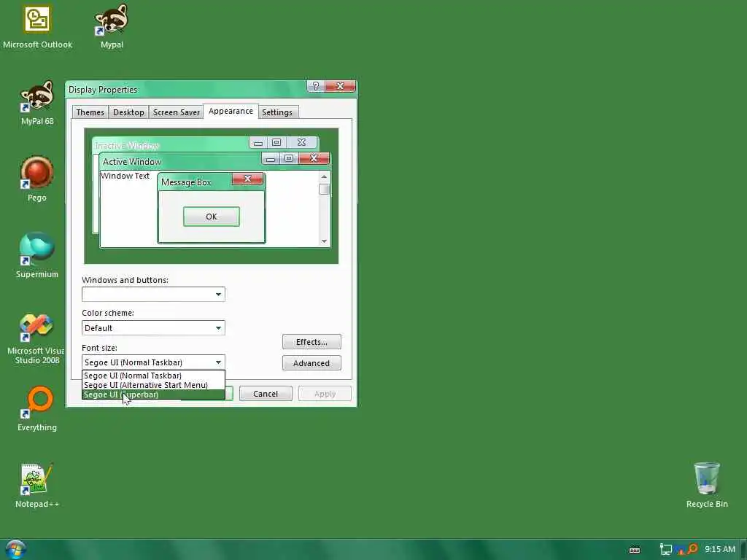Click the preview scrollbar thumb

point(324,189)
